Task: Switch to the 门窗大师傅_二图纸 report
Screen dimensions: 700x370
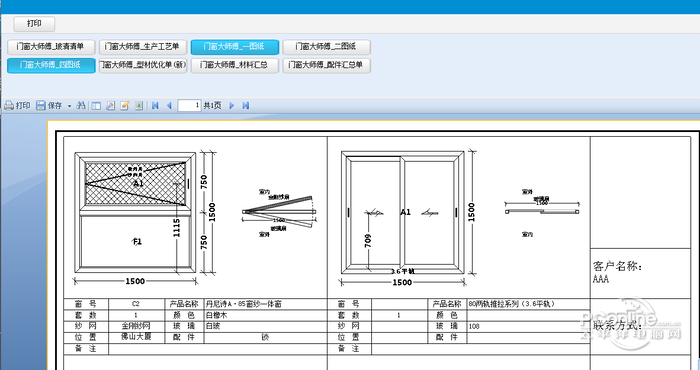Action: coord(326,46)
